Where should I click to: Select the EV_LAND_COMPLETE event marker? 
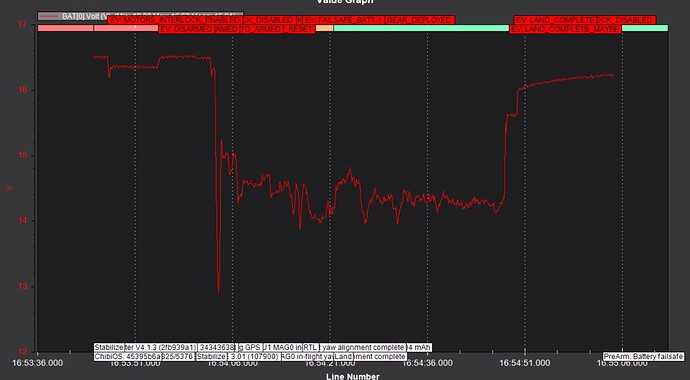pos(555,20)
